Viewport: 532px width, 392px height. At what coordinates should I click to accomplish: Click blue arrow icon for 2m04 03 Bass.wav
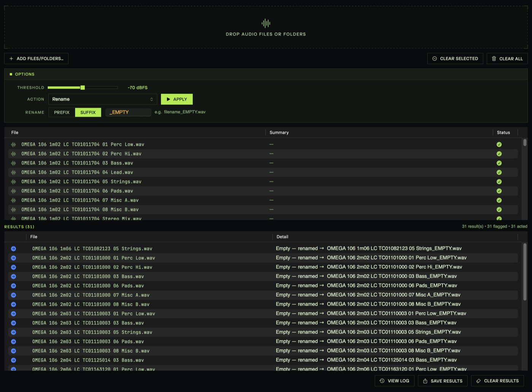[x=13, y=360]
